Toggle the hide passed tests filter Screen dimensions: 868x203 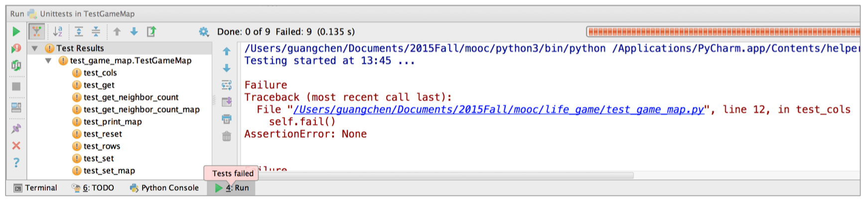(x=36, y=31)
